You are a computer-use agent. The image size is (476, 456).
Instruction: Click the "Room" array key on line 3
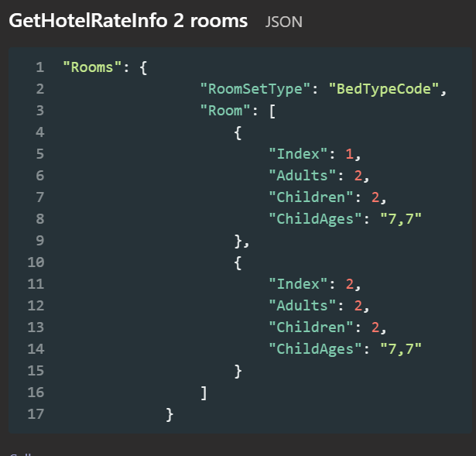(225, 111)
